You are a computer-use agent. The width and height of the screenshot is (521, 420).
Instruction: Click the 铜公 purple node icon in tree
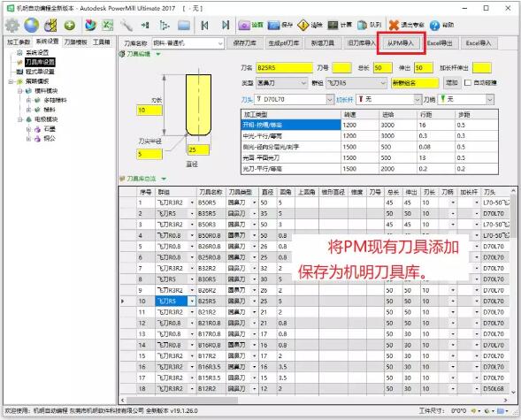pos(37,139)
